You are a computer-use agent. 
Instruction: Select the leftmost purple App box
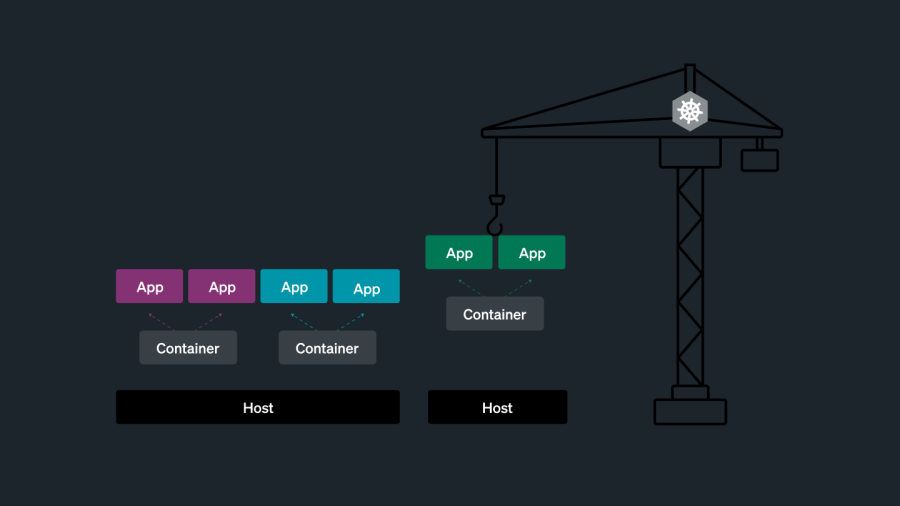click(x=150, y=287)
